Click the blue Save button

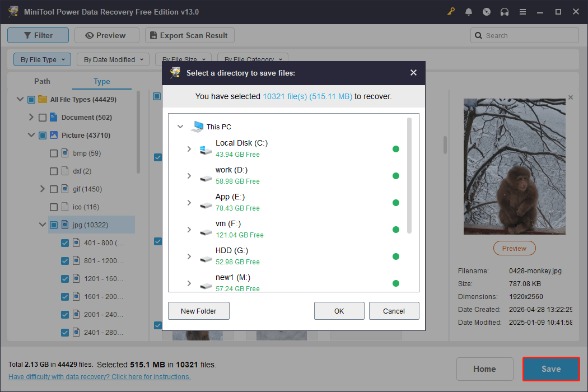click(551, 369)
